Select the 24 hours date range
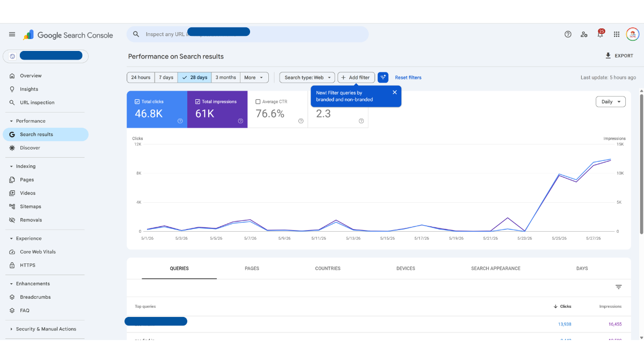644x362 pixels. coord(141,78)
